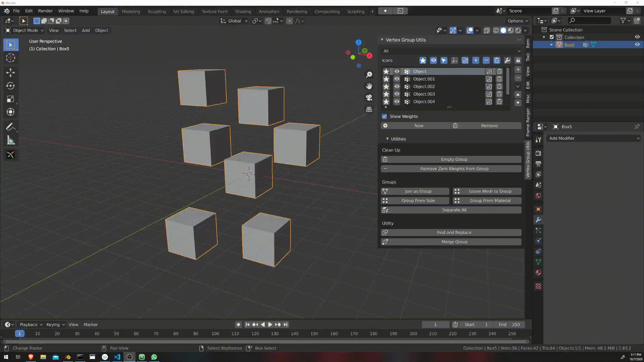Viewport: 644px width, 362px height.
Task: Click Join as Group button
Action: pos(415,191)
